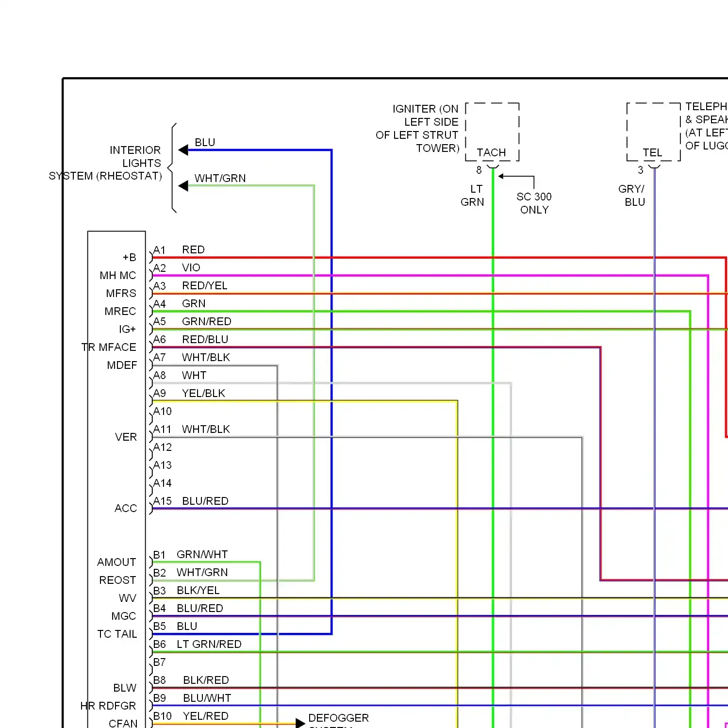Select the AMOUT terminal label
Image resolution: width=728 pixels, height=728 pixels.
point(116,562)
